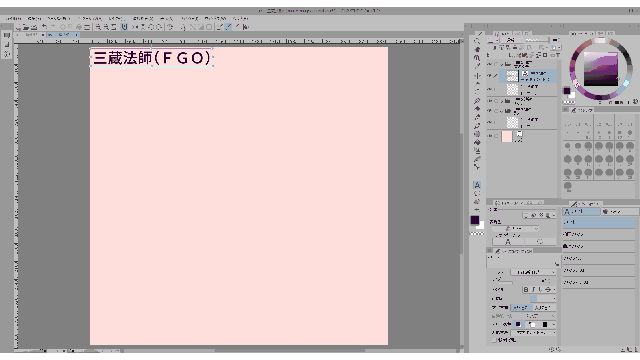Open the font selection dropdown

533,272
